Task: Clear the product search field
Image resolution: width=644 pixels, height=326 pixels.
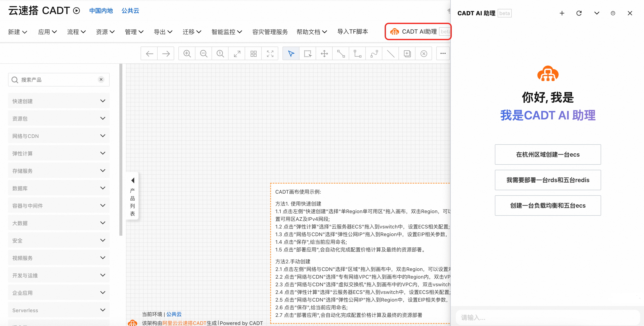Action: click(101, 79)
